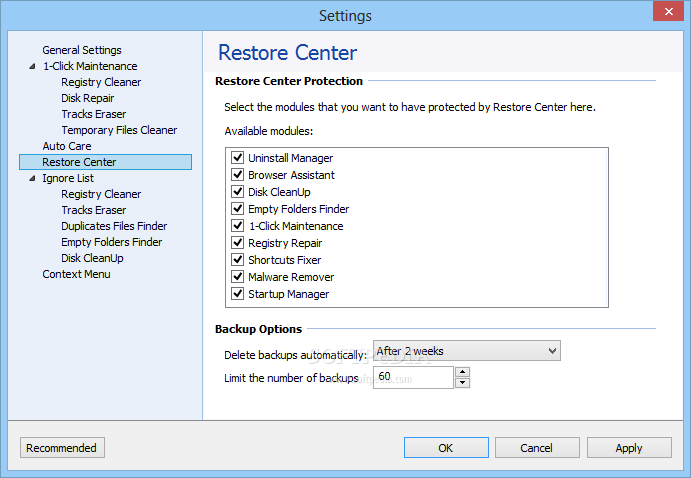Disable the Malware Remover module
Image resolution: width=691 pixels, height=478 pixels.
pyautogui.click(x=238, y=276)
